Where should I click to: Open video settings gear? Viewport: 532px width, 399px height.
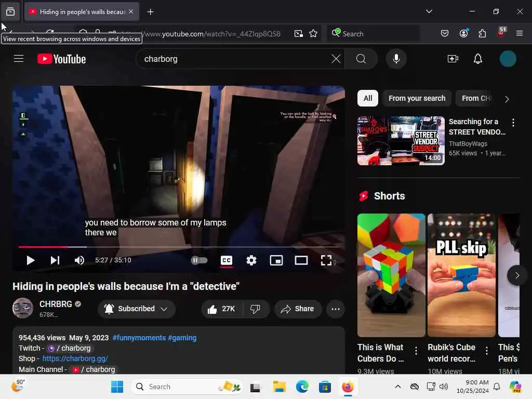click(251, 260)
